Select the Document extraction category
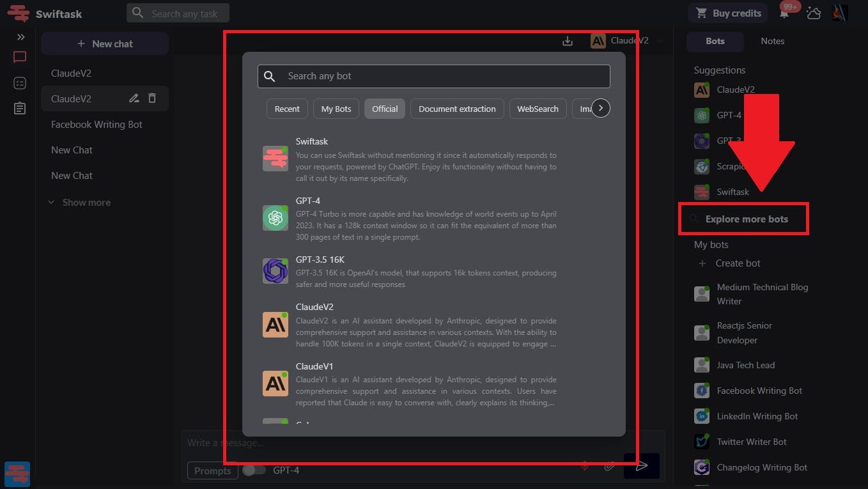Screen dimensions: 868x489 pos(457,109)
